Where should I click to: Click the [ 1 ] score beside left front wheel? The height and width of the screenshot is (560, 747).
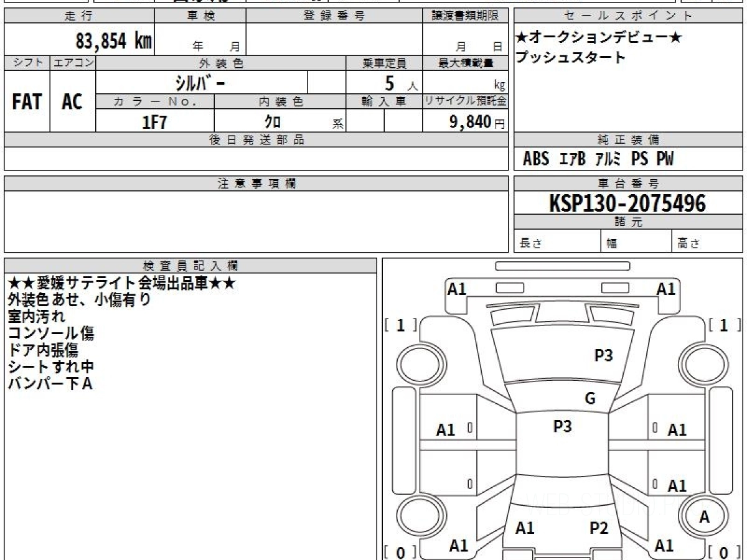coord(401,325)
